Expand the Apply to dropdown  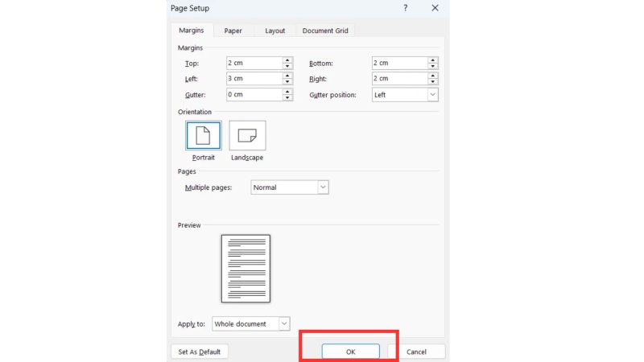[x=251, y=324]
